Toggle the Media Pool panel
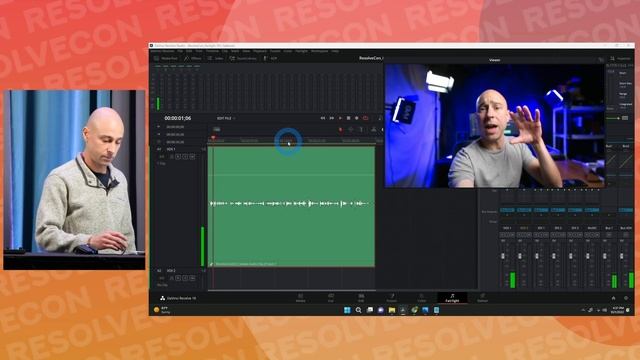This screenshot has height=360, width=640. [x=166, y=58]
